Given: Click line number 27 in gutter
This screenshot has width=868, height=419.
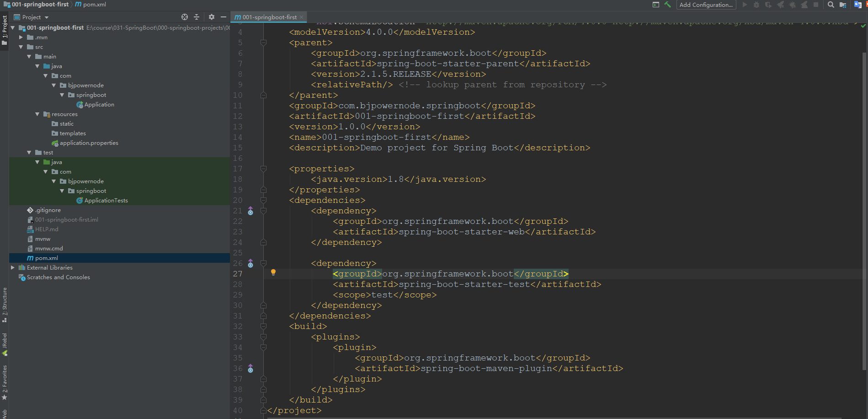Looking at the screenshot, I should tap(238, 274).
